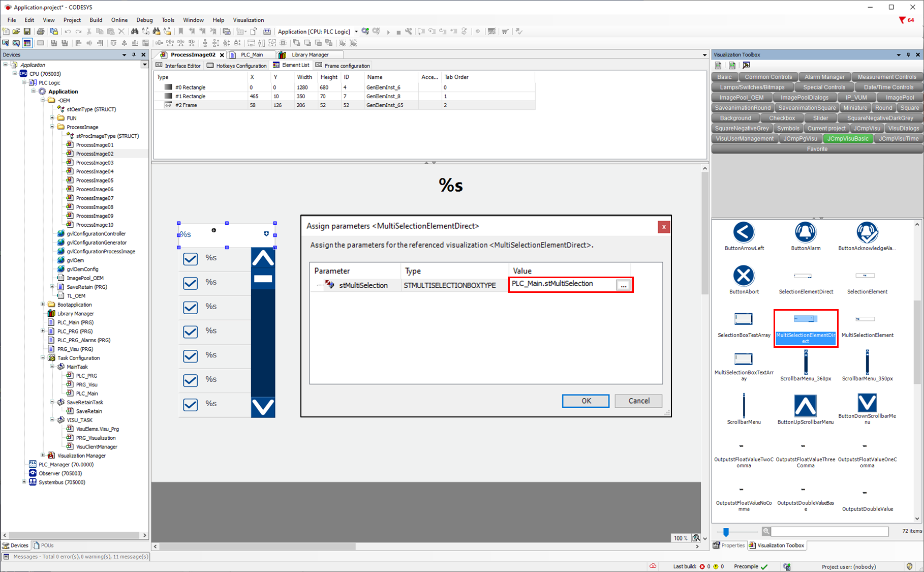Open the Visualization menu
924x572 pixels.
click(248, 20)
